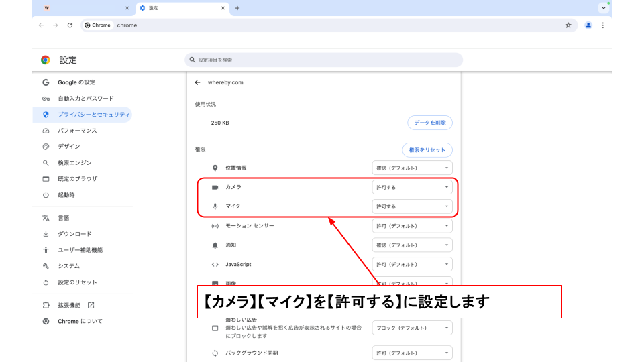
Task: Open the モーション センサー dropdown
Action: point(412,226)
